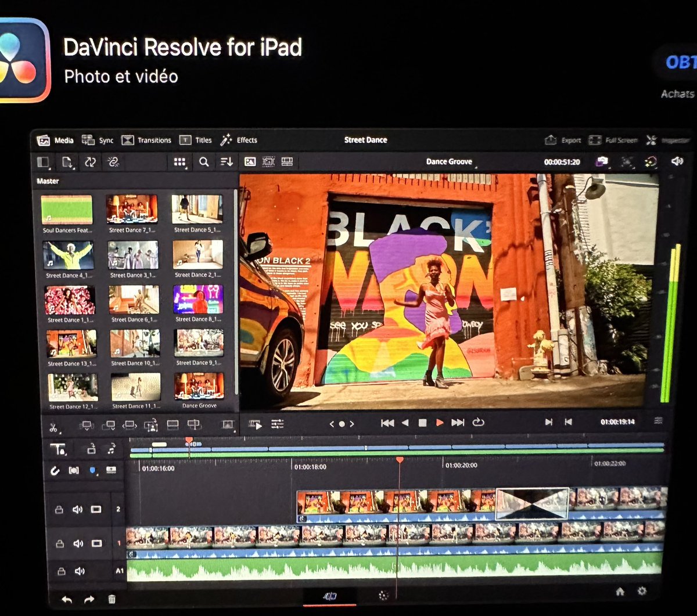
Task: Toggle the magnet Snapping icon
Action: click(55, 471)
